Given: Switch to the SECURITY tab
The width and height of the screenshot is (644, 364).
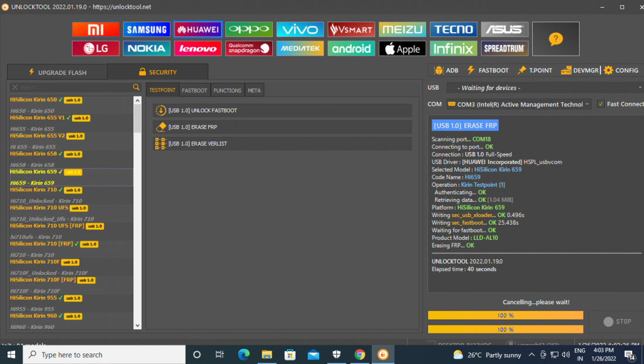Looking at the screenshot, I should (157, 72).
